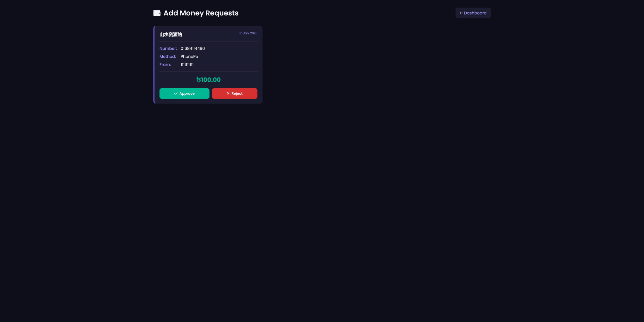Screen dimensions: 644x322
Task: Click the From: label
Action: [x=165, y=64]
